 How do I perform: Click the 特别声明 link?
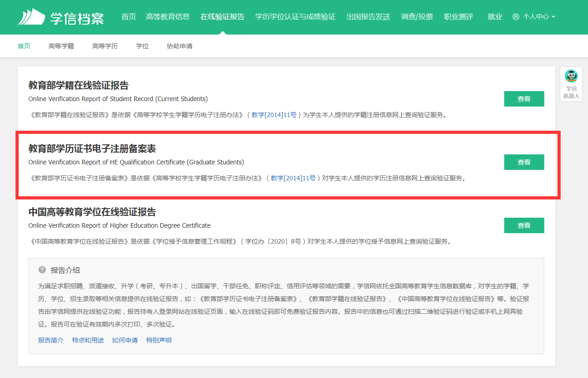[159, 340]
